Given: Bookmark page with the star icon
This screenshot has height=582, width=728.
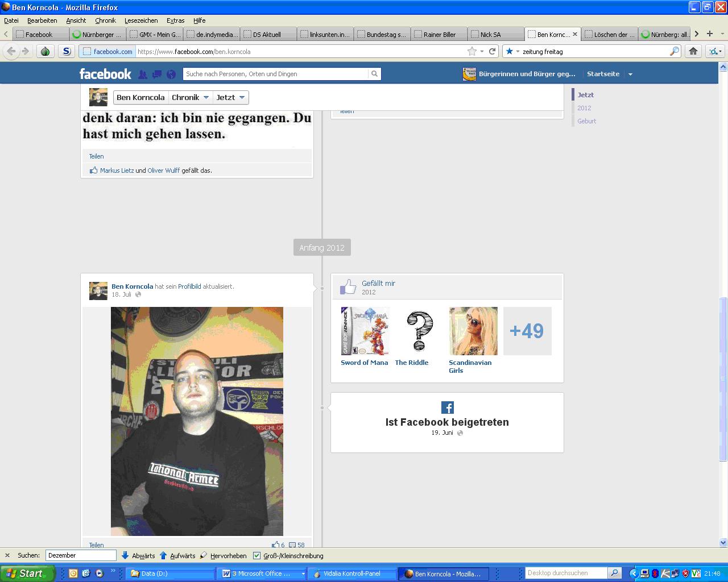Looking at the screenshot, I should [471, 51].
